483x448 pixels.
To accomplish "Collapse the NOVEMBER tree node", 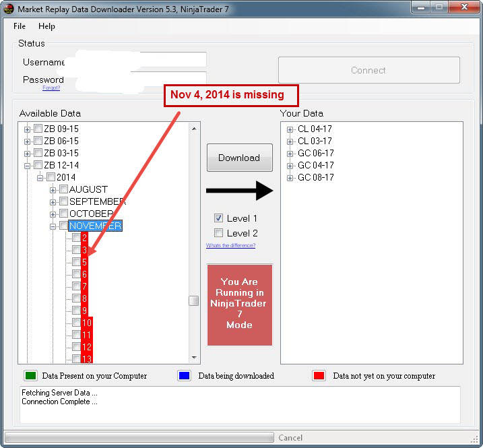I will coord(53,226).
